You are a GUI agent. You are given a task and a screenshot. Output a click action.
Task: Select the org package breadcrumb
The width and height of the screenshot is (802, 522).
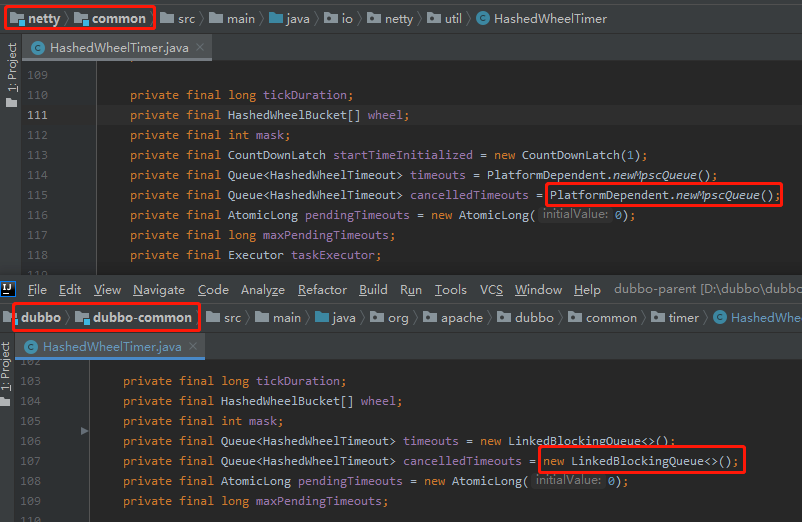pos(390,317)
